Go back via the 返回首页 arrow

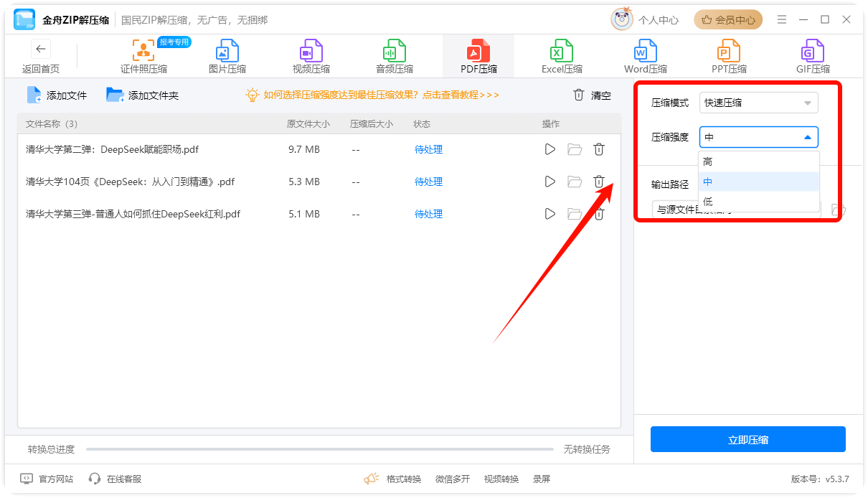pos(41,50)
